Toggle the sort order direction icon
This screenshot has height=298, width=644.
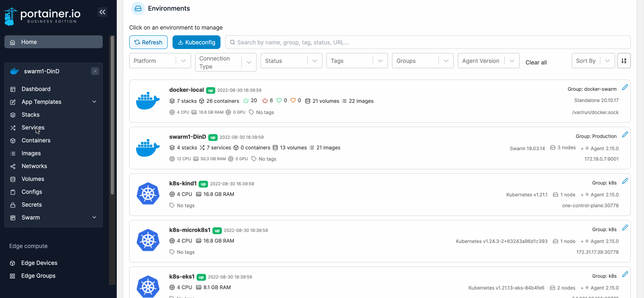pos(624,61)
